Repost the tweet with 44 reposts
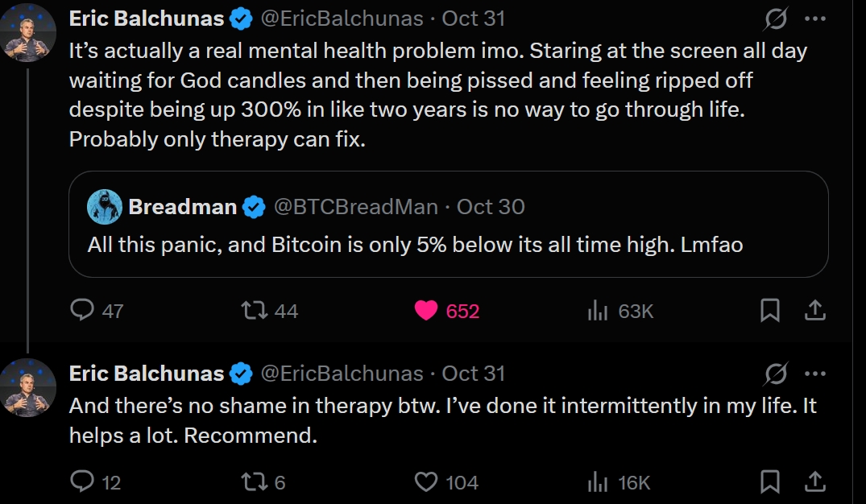 (x=255, y=310)
